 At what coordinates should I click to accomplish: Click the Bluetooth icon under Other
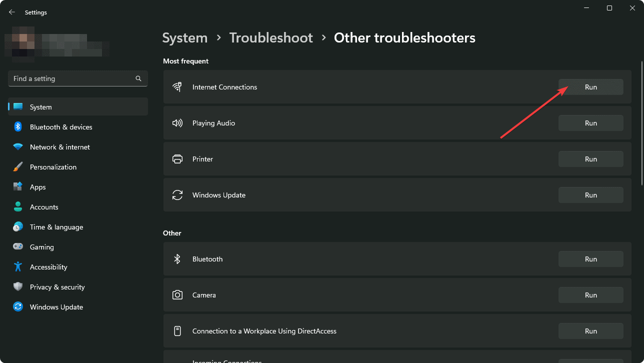tap(177, 258)
